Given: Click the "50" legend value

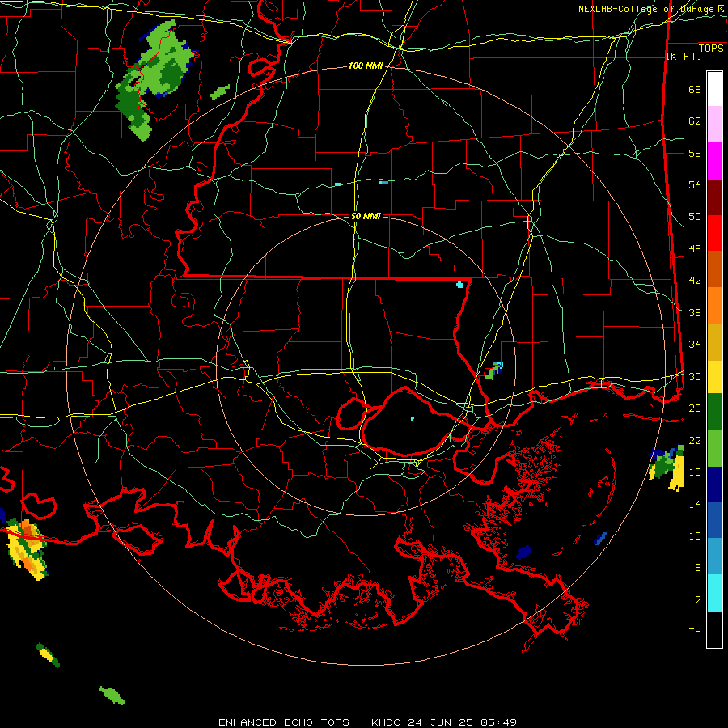Looking at the screenshot, I should pos(695,217).
